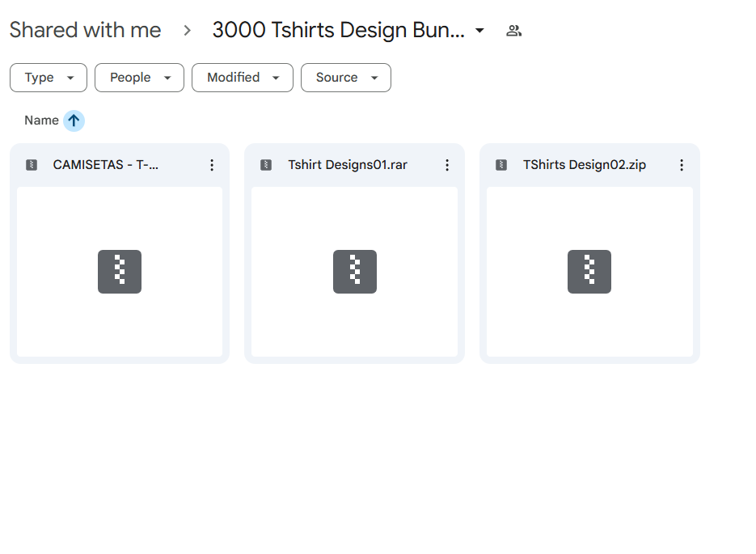This screenshot has width=756, height=554.
Task: Go back to Shared with me
Action: coord(86,30)
